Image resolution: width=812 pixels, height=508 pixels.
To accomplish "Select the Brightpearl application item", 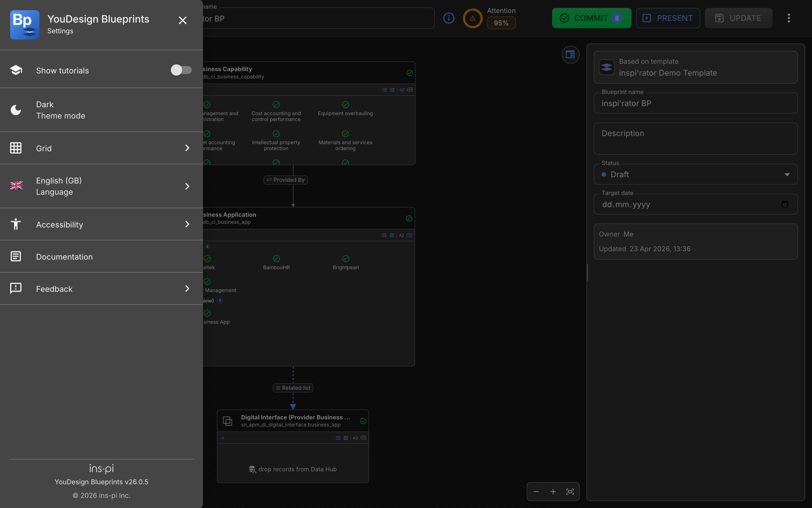I will pos(346,263).
